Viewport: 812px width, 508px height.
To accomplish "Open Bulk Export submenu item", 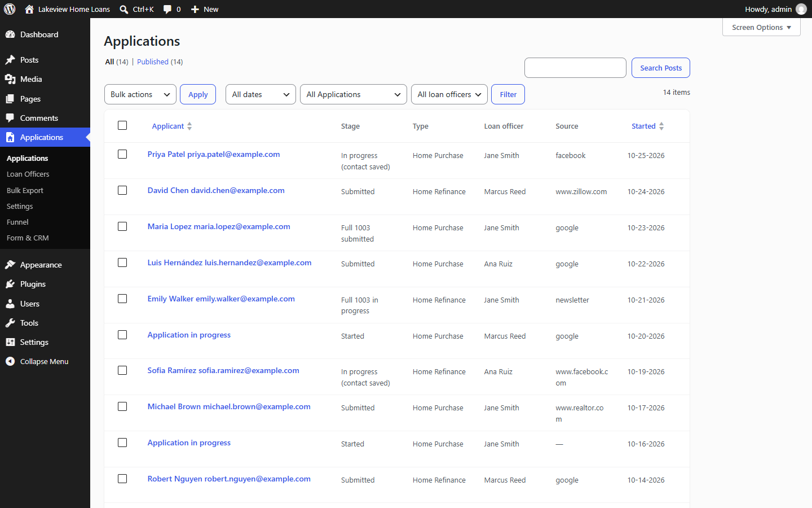I will [x=25, y=190].
